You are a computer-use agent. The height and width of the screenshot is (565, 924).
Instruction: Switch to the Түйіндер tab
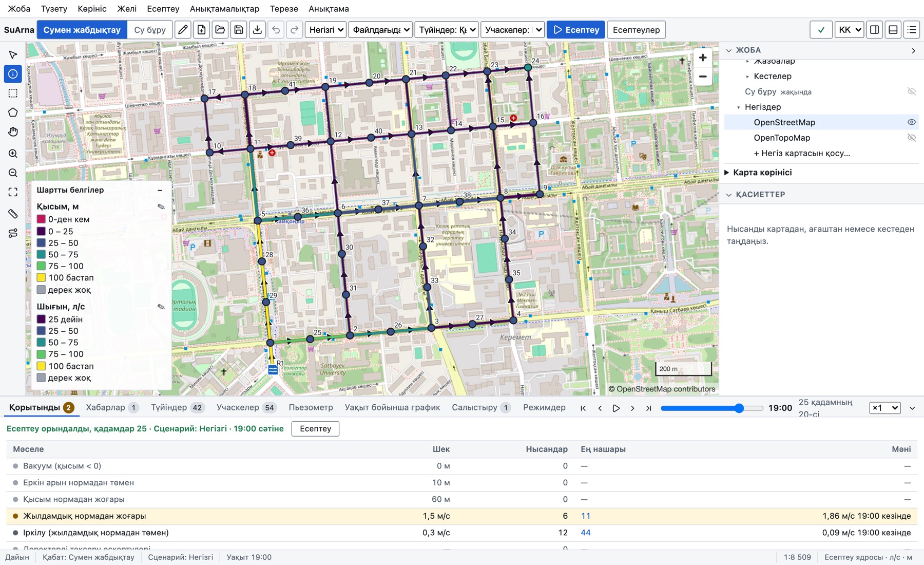pyautogui.click(x=177, y=407)
